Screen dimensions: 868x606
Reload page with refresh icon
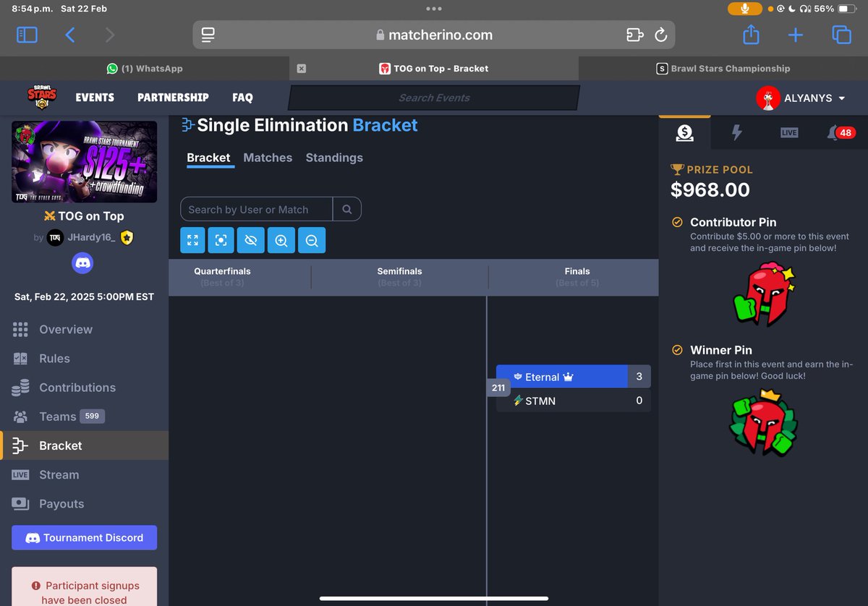660,35
